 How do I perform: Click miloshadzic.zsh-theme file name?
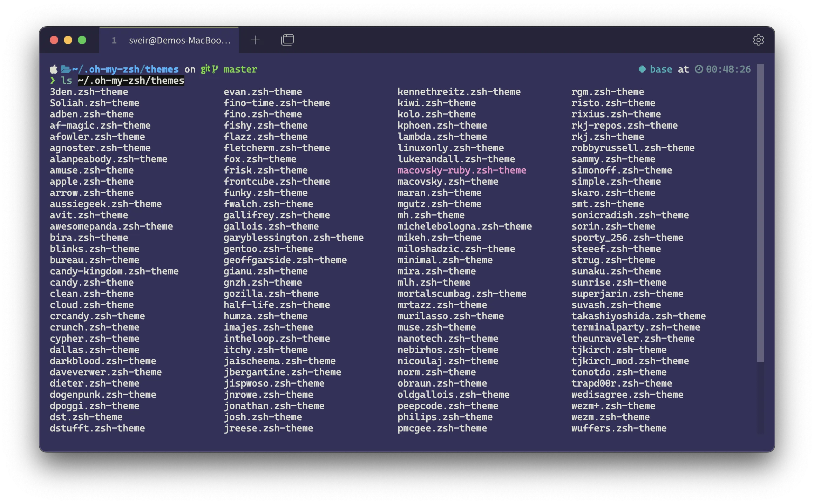click(456, 249)
